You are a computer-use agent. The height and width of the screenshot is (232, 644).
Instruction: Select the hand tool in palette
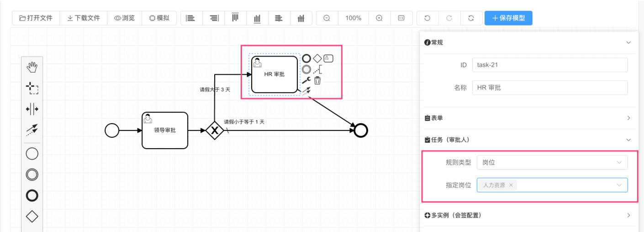32,68
